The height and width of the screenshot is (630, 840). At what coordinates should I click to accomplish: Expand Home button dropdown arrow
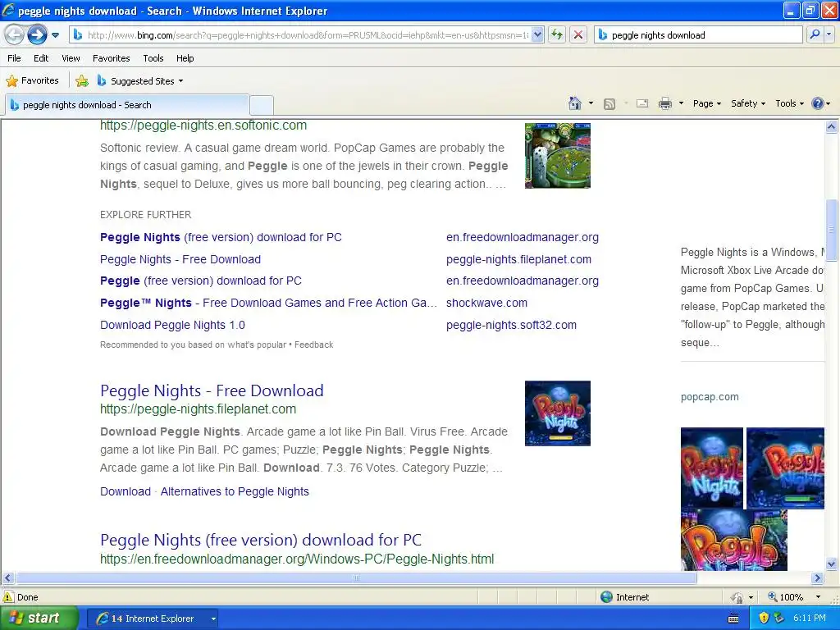pyautogui.click(x=591, y=103)
